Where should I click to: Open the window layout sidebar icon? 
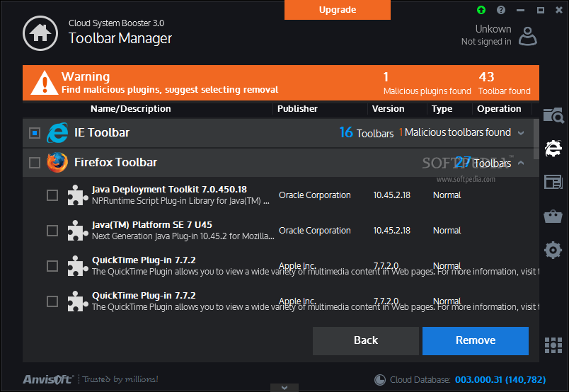click(553, 182)
